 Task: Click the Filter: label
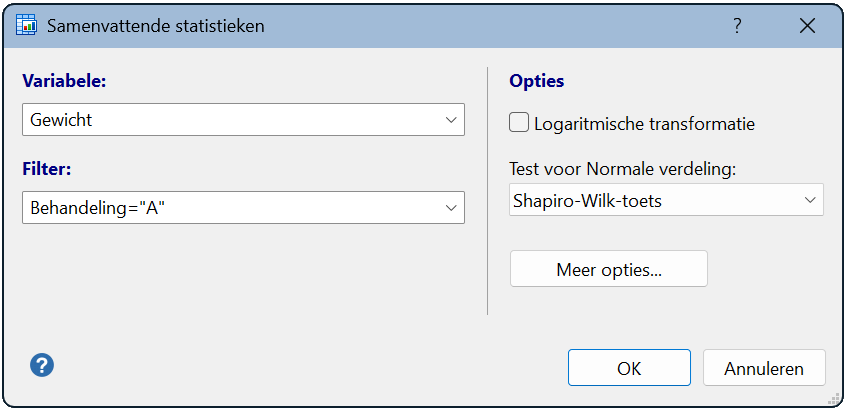click(47, 169)
